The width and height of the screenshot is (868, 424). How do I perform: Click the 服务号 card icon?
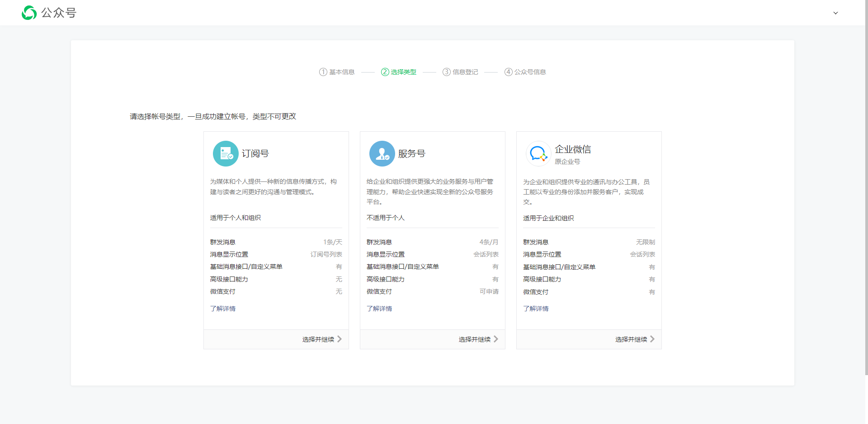coord(382,154)
